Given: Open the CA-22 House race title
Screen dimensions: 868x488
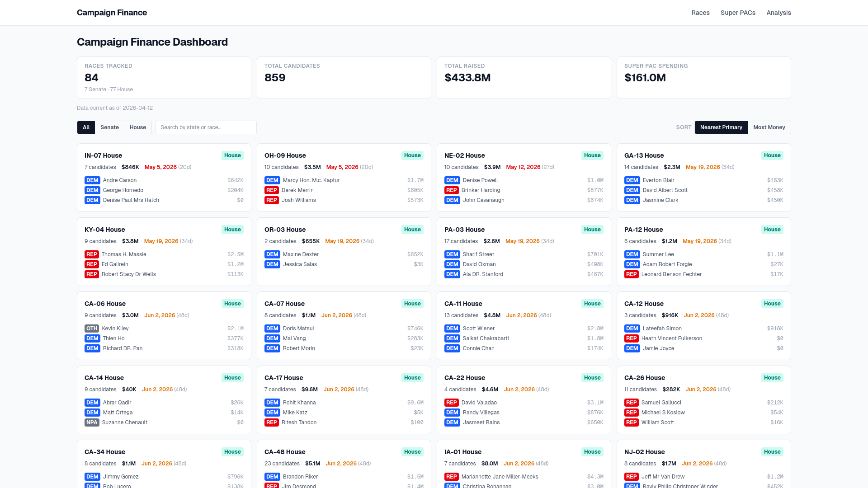Looking at the screenshot, I should tap(465, 378).
